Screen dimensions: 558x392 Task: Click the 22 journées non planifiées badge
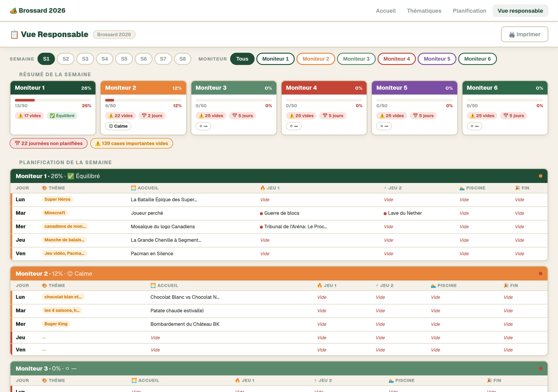[x=49, y=144]
